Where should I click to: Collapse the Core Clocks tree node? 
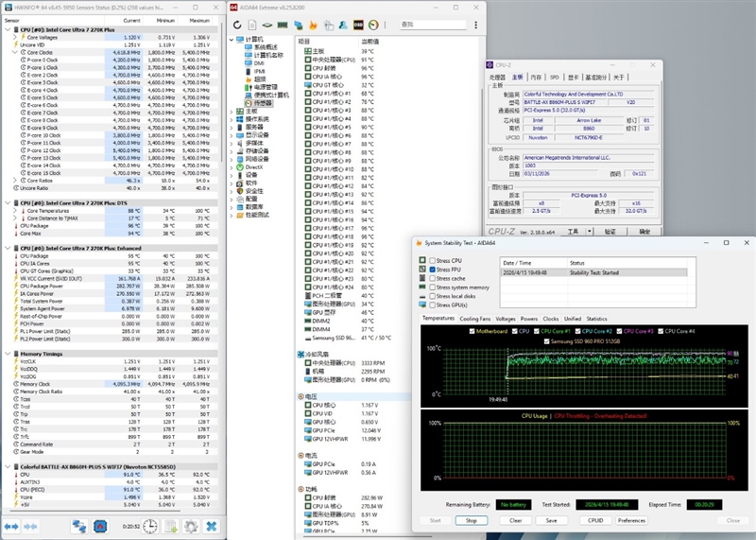point(15,52)
